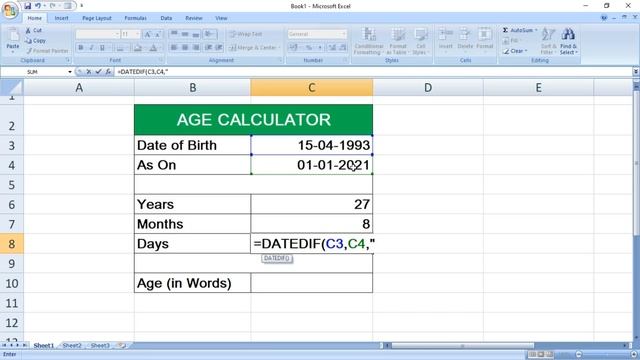Apply Fill Color to cell
640x360 pixels.
[x=138, y=48]
